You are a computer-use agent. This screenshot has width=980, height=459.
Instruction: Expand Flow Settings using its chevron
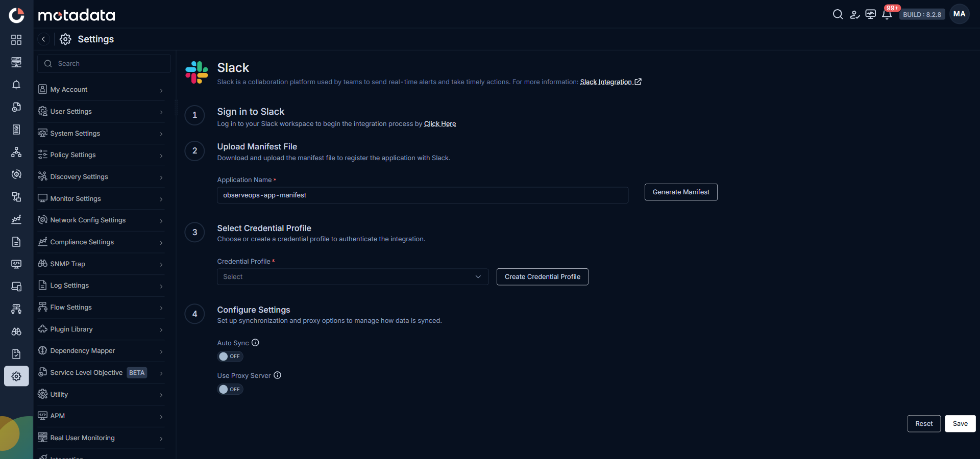161,308
